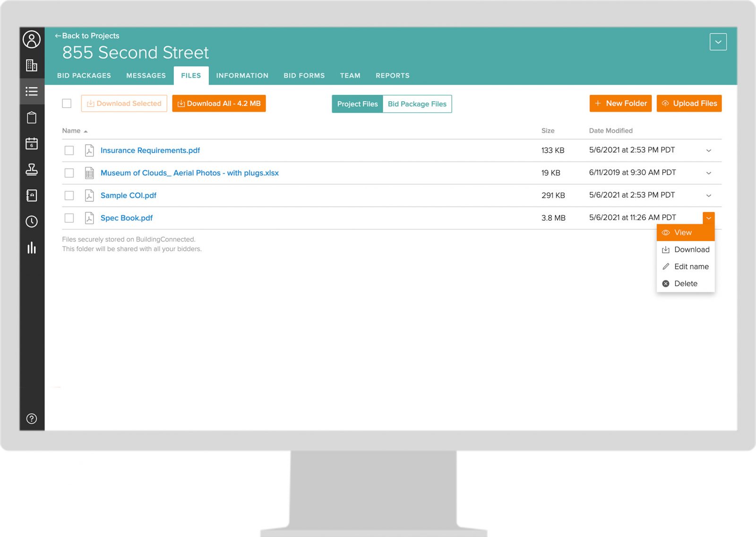Check the Insurance Requirements.pdf checkbox

pos(69,150)
